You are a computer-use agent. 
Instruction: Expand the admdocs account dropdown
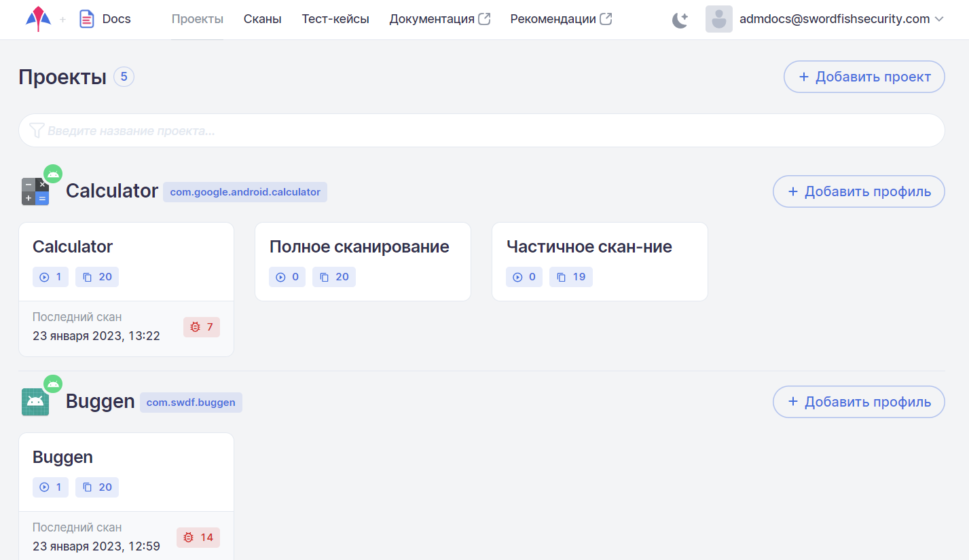tap(939, 19)
